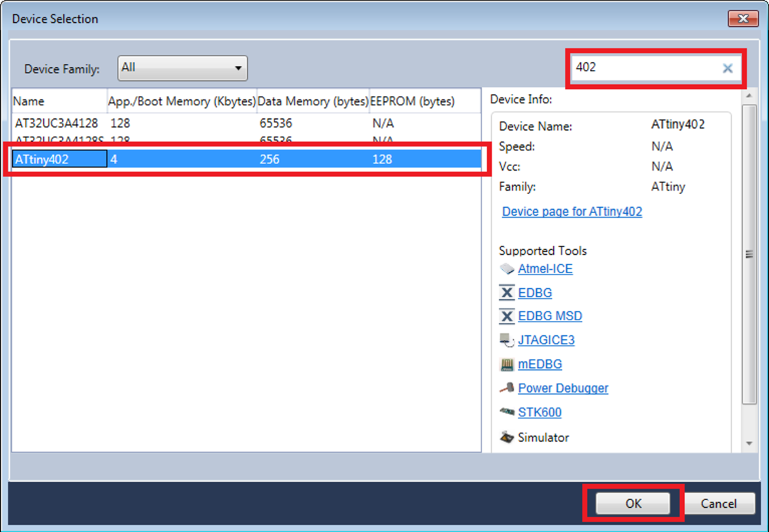Click the Device Info scroll up arrow
The height and width of the screenshot is (532, 769).
pos(749,96)
